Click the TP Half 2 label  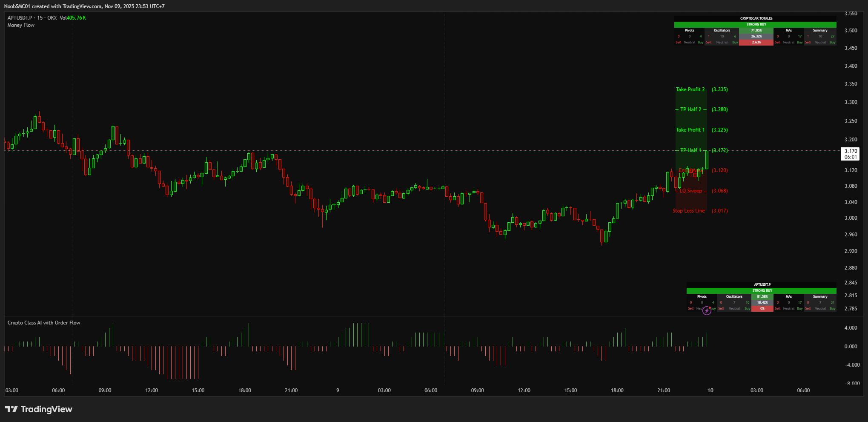click(690, 109)
